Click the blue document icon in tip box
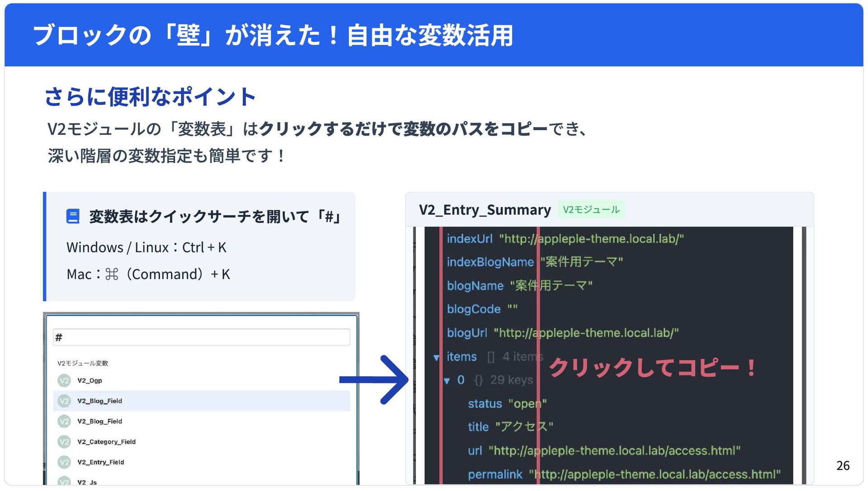868x491 pixels. tap(73, 217)
